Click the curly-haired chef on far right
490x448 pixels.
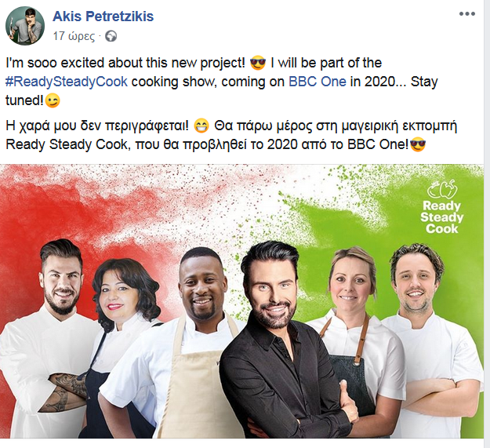click(x=434, y=341)
